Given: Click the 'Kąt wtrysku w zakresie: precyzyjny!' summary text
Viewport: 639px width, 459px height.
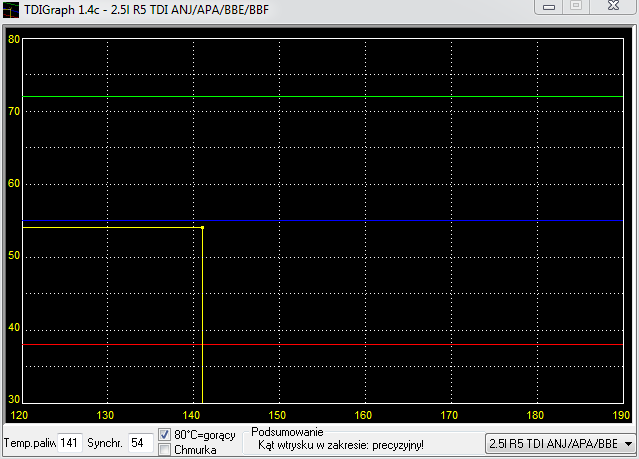Looking at the screenshot, I should pyautogui.click(x=341, y=445).
